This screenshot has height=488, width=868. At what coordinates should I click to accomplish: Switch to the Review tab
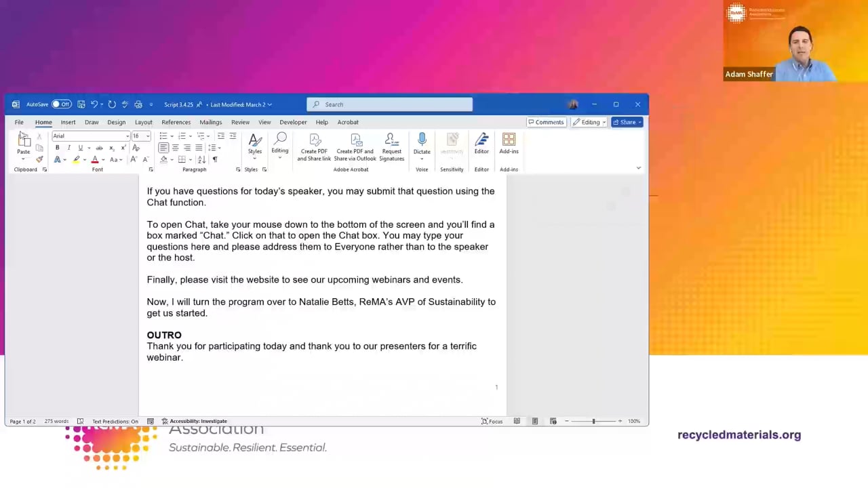240,122
